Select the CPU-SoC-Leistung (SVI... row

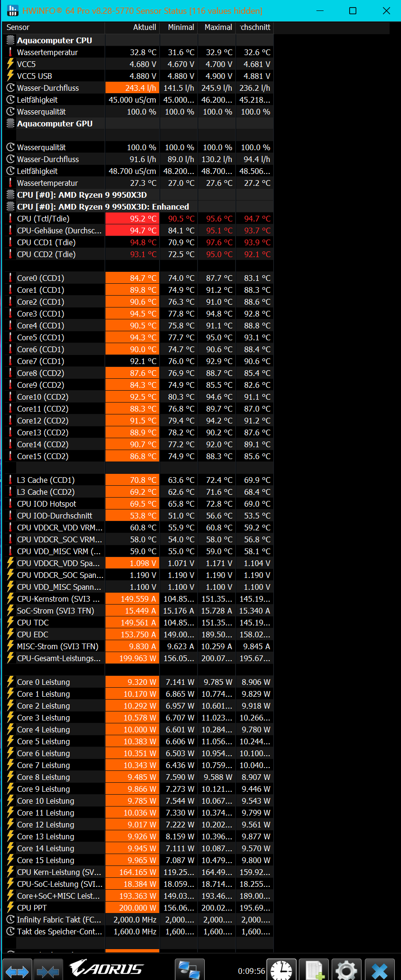pyautogui.click(x=138, y=884)
